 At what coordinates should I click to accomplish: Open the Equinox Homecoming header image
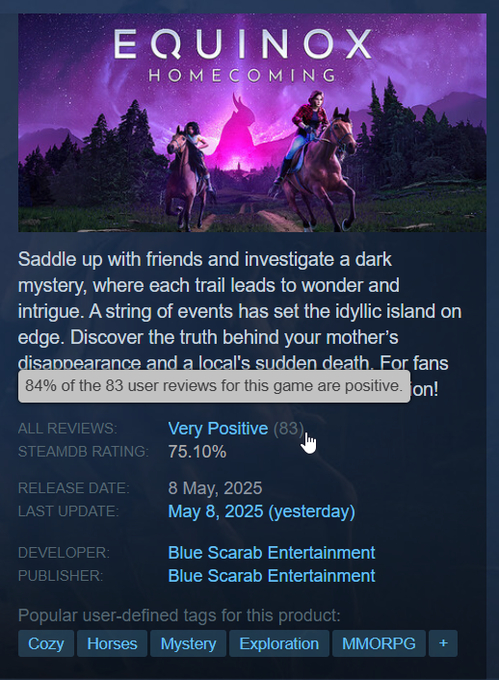[x=252, y=122]
